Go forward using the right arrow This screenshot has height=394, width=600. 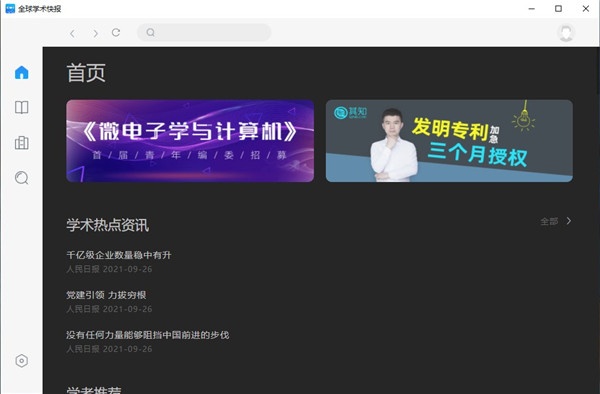96,33
